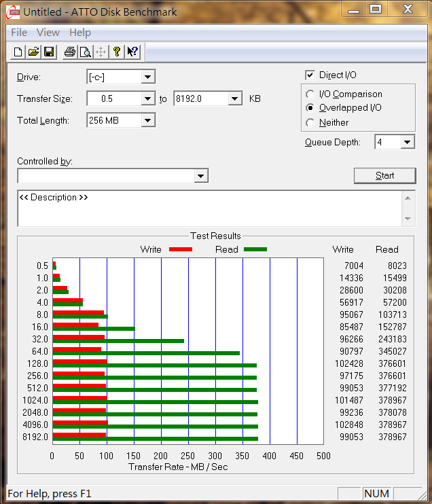Image resolution: width=432 pixels, height=504 pixels.
Task: Click the four-arrow move toolbar icon
Action: (101, 52)
